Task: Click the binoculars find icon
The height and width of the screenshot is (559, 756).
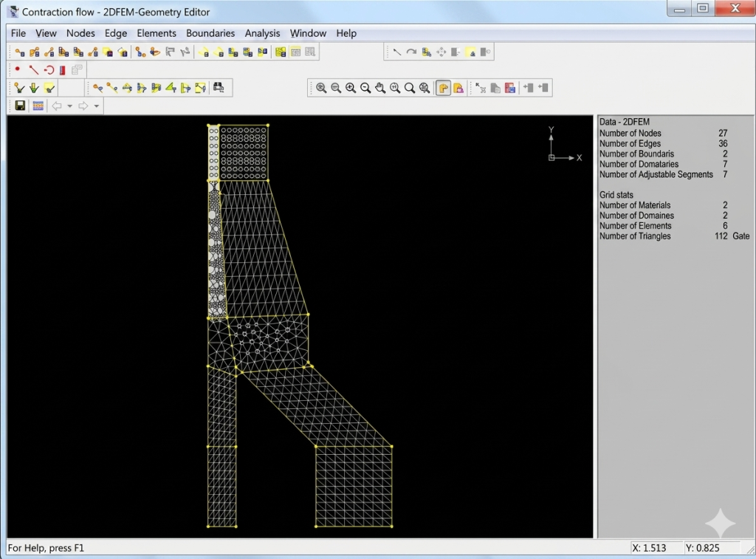Action: [x=219, y=87]
